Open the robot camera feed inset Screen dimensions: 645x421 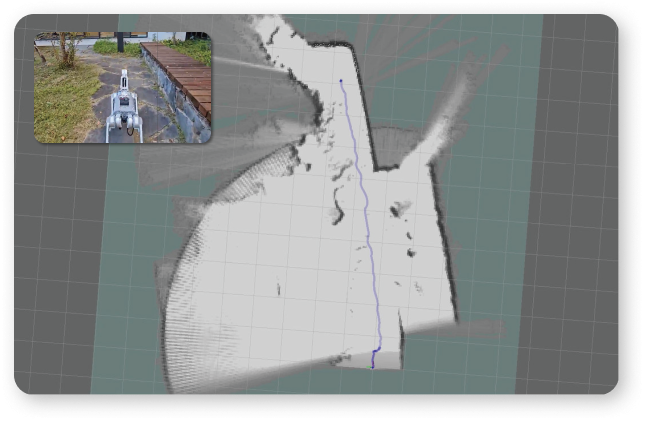tap(123, 88)
